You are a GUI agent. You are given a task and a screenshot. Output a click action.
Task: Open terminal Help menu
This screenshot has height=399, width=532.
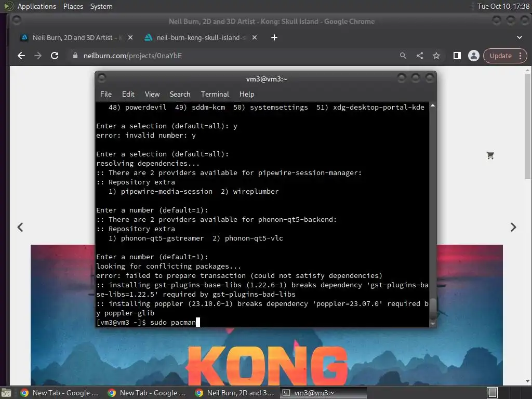click(x=247, y=95)
